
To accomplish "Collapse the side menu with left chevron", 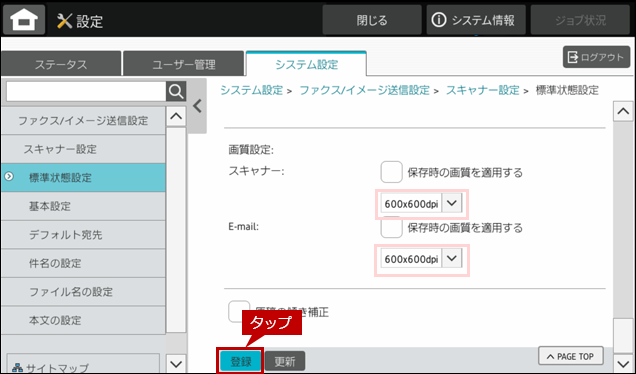I will click(x=198, y=106).
